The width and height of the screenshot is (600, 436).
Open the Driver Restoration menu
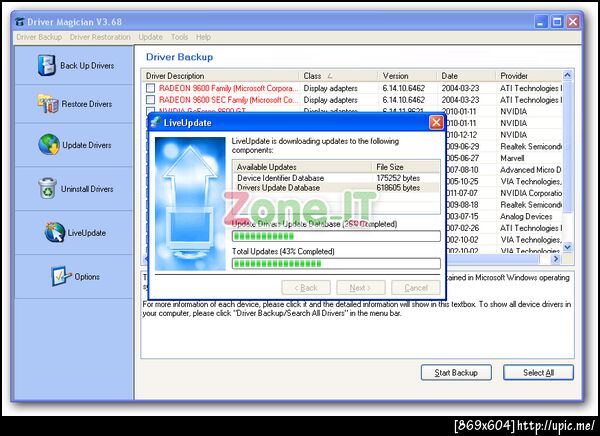100,37
